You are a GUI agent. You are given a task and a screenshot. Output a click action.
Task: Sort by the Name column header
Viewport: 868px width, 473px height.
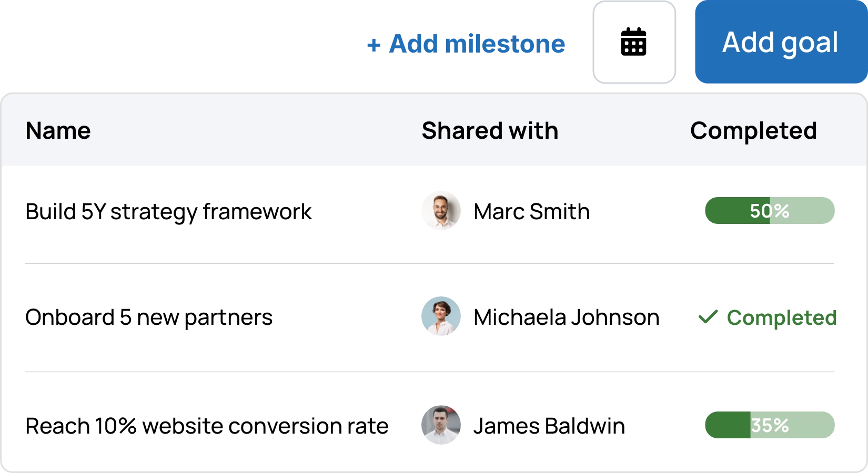point(58,130)
